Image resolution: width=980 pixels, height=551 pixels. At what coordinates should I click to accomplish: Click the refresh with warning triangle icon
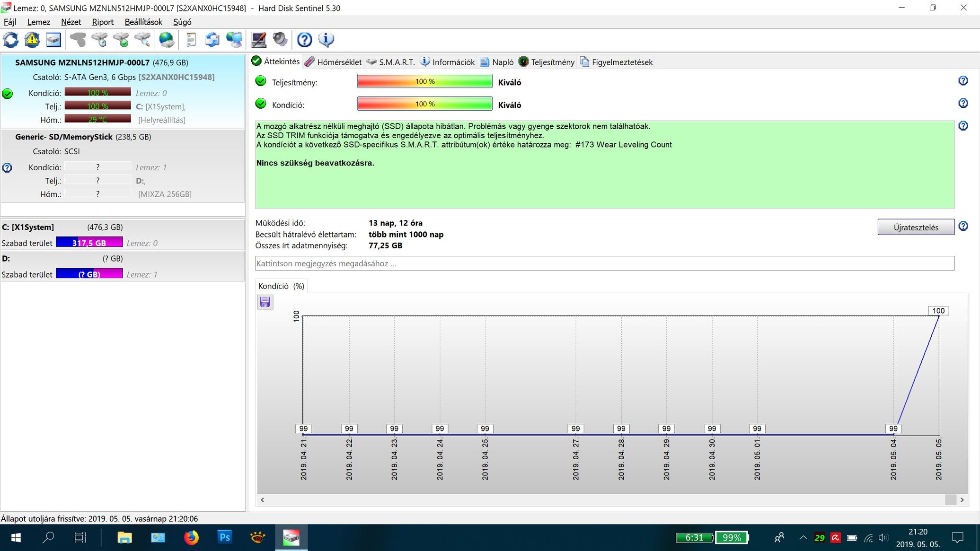click(x=32, y=40)
